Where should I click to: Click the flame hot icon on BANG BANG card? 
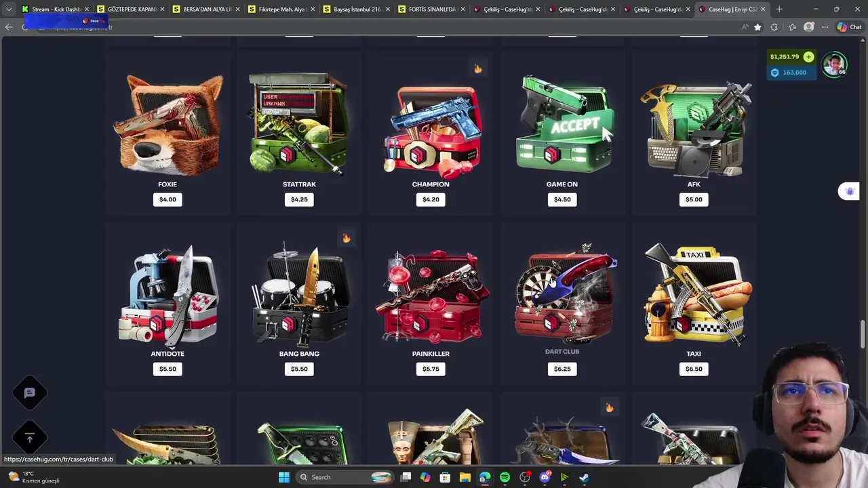pos(347,238)
